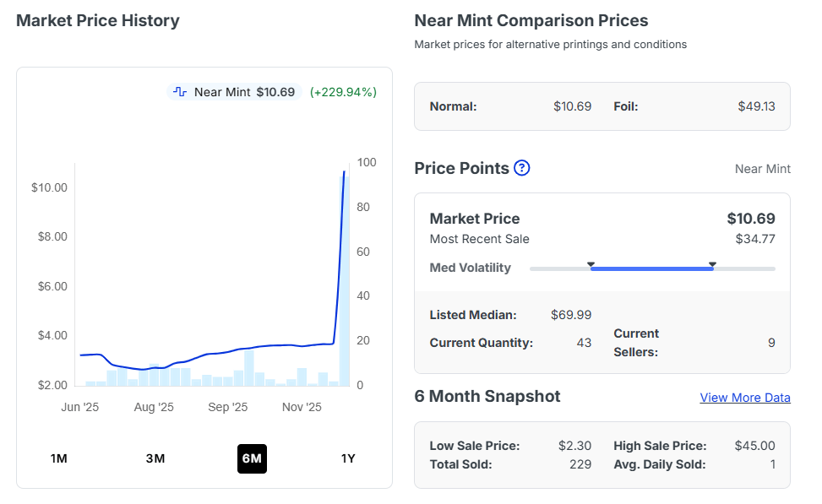This screenshot has width=822, height=504.
Task: Select the 3M time range
Action: 155,458
